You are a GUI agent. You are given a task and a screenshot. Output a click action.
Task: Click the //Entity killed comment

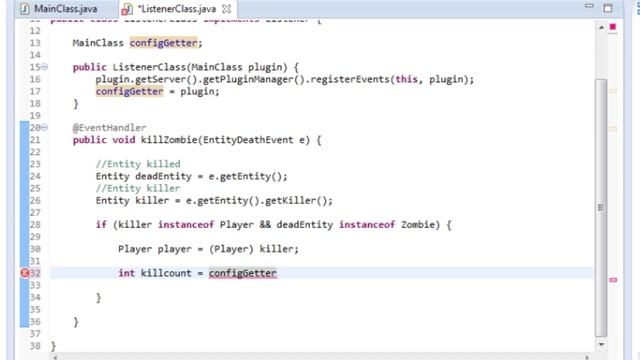click(x=138, y=164)
